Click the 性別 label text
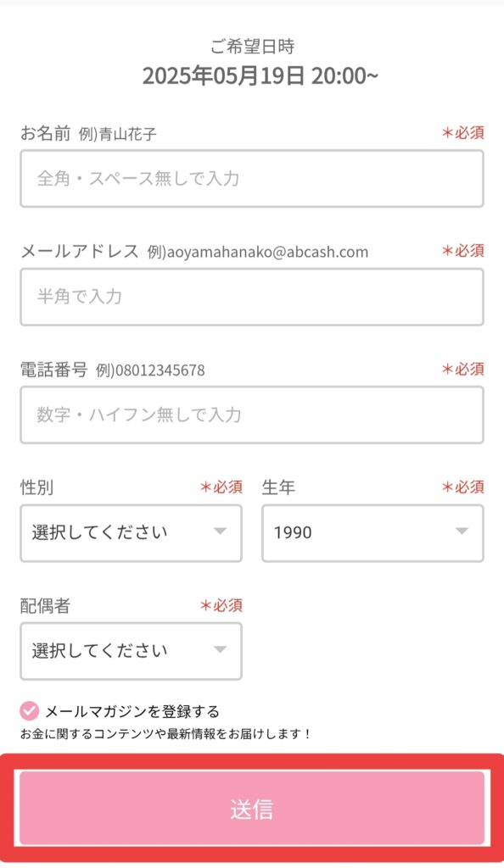The image size is (504, 868). (36, 487)
